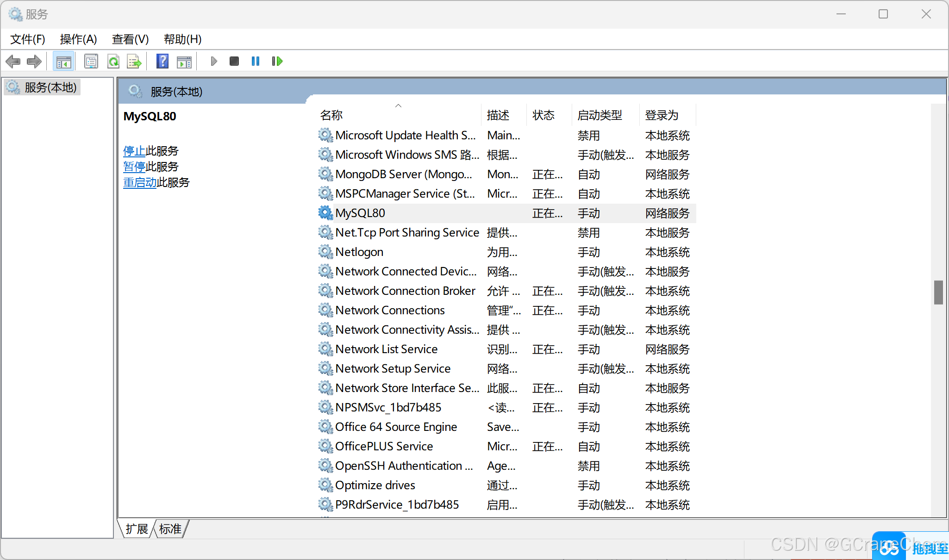The height and width of the screenshot is (560, 949).
Task: Export the services list
Action: coord(134,61)
